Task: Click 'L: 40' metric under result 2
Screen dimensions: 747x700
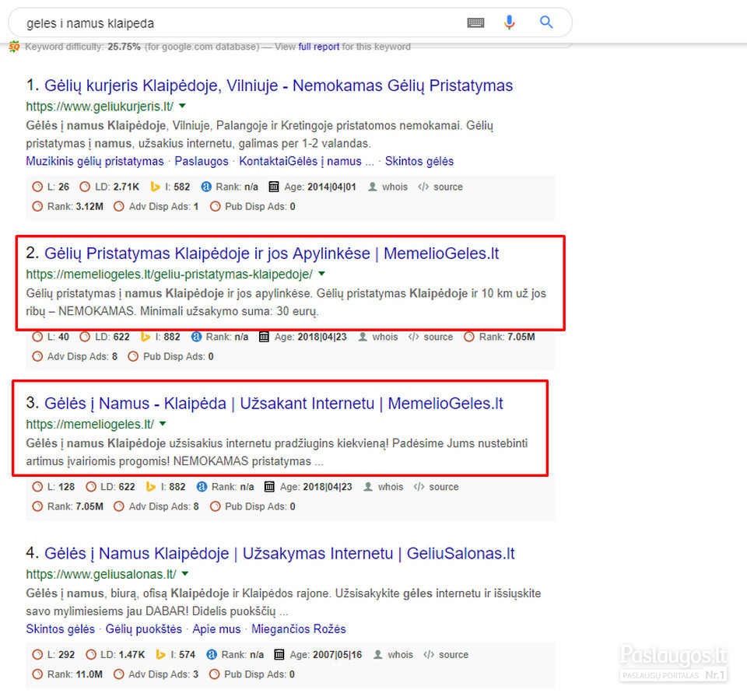Action: [51, 337]
